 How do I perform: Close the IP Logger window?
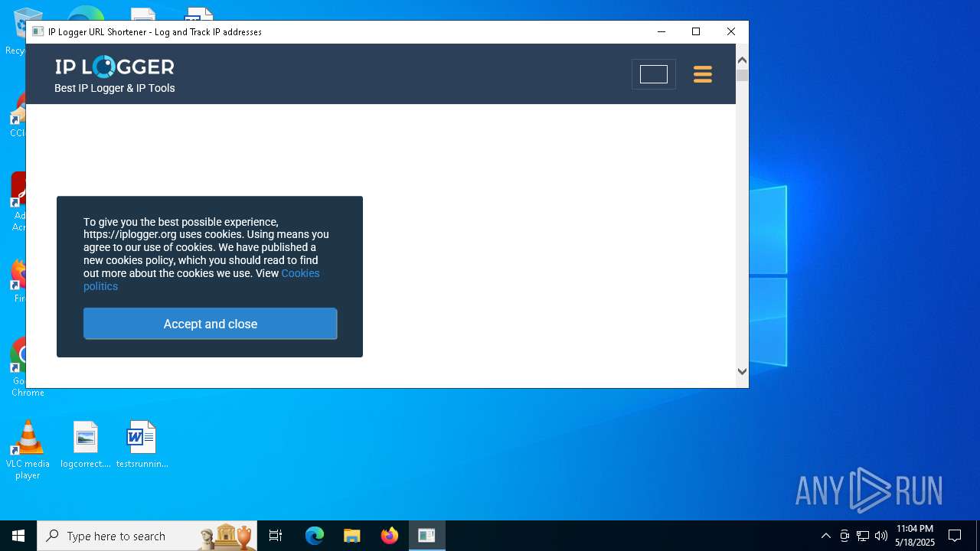pos(731,31)
